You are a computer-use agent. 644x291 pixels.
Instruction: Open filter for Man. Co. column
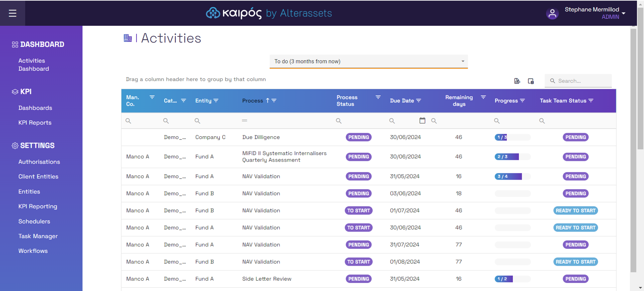click(152, 97)
